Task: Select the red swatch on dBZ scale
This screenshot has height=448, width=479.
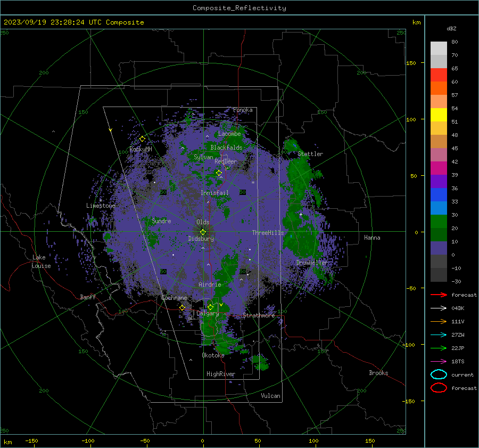Action: (x=439, y=75)
